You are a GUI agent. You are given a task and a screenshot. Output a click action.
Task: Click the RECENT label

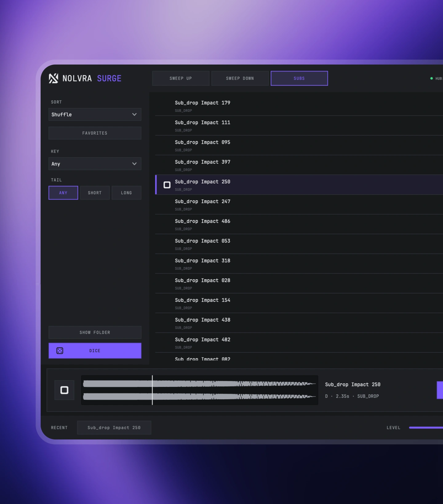tap(59, 427)
